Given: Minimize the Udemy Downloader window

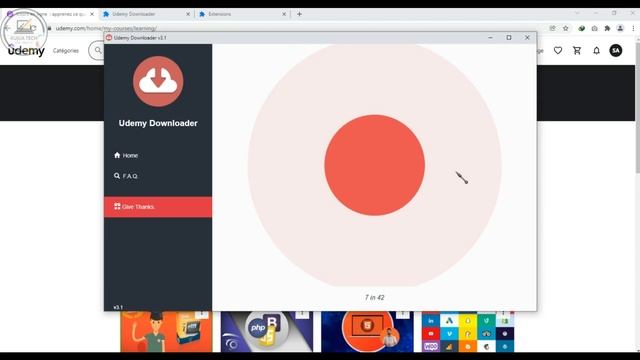Looking at the screenshot, I should (x=490, y=38).
